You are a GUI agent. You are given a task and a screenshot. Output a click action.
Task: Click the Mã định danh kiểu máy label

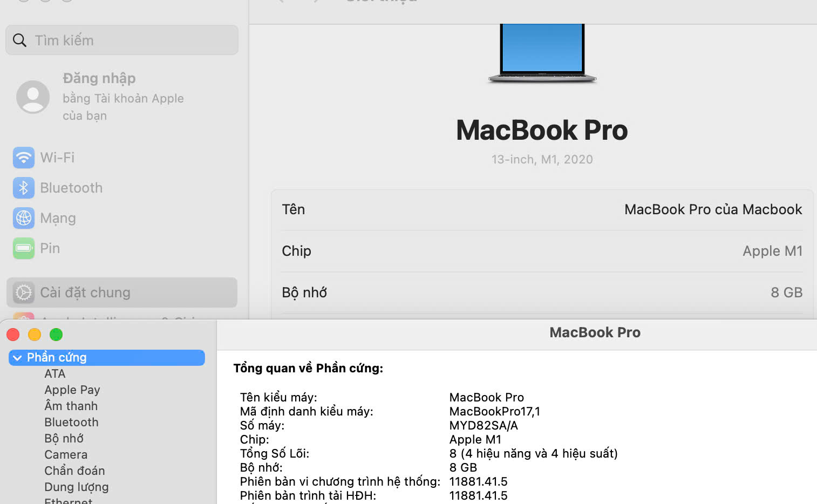point(307,411)
